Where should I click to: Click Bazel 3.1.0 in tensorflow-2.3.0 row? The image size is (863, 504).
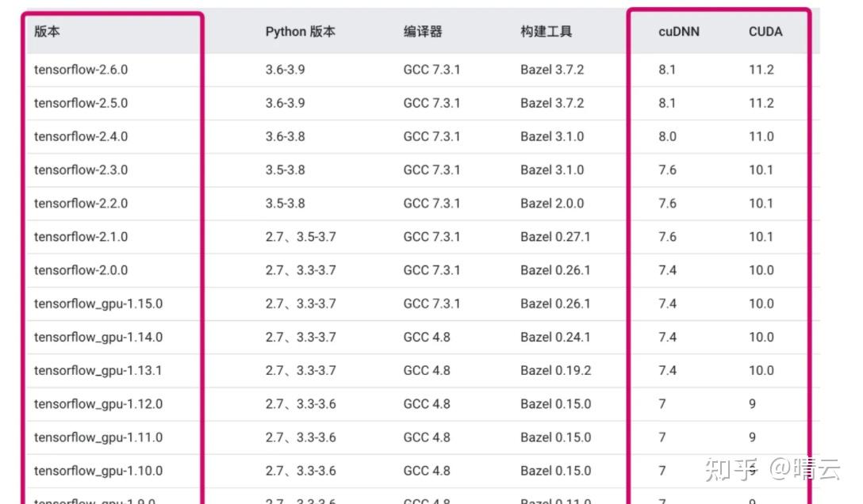[x=552, y=170]
